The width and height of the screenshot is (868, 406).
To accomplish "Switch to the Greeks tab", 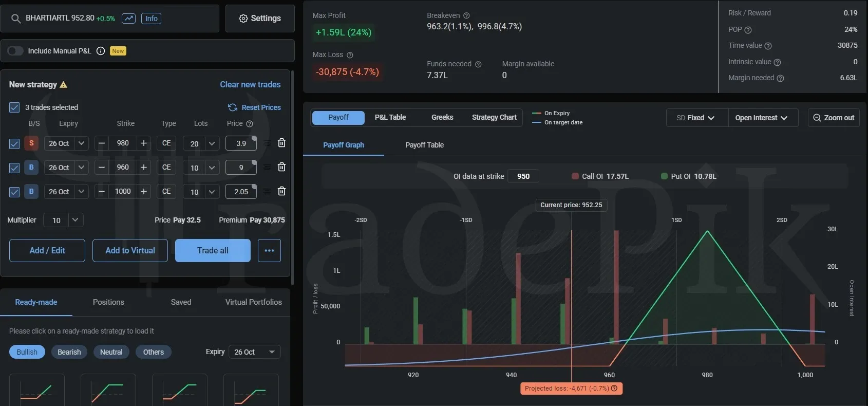I will [x=442, y=117].
